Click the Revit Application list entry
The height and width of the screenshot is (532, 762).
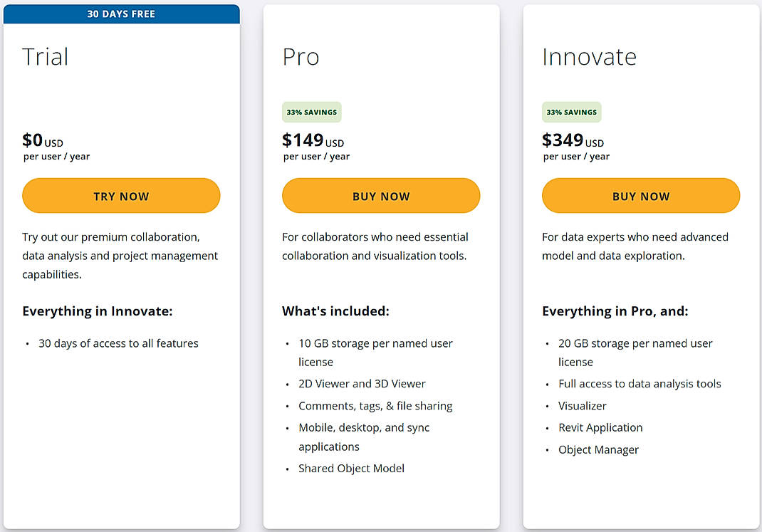point(600,427)
